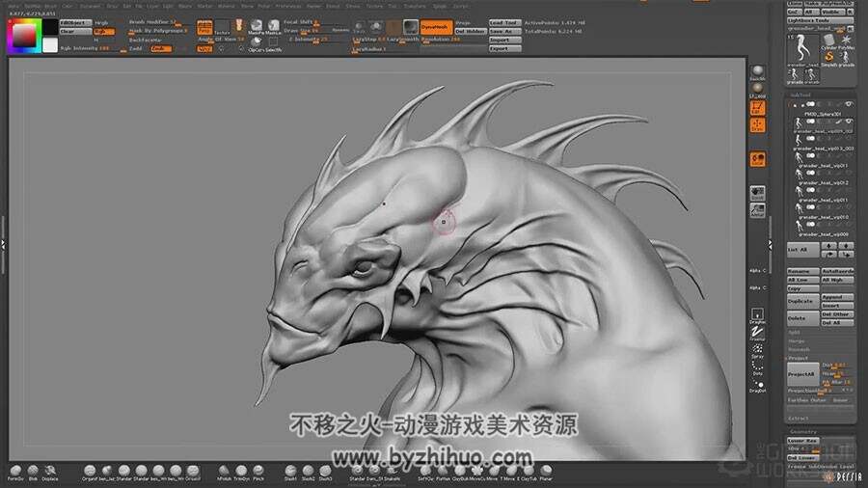Viewport: 868px width, 488px height.
Task: Toggle the DynaMesh button
Action: (436, 27)
